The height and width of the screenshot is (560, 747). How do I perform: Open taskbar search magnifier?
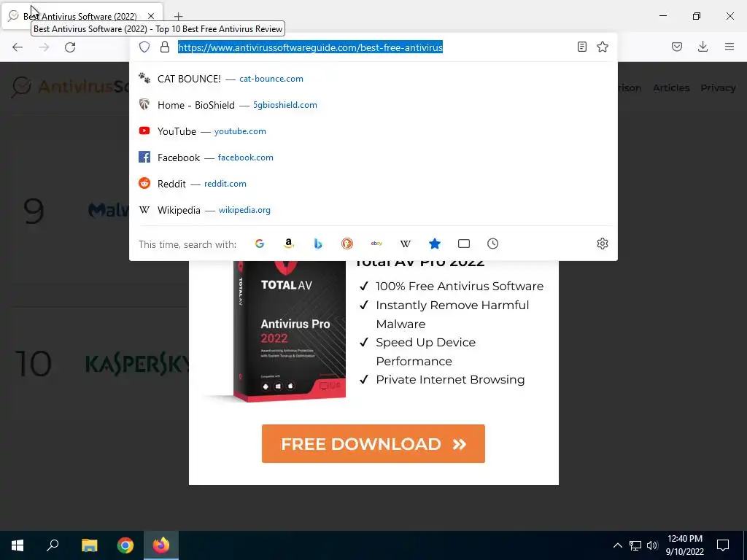click(x=53, y=545)
